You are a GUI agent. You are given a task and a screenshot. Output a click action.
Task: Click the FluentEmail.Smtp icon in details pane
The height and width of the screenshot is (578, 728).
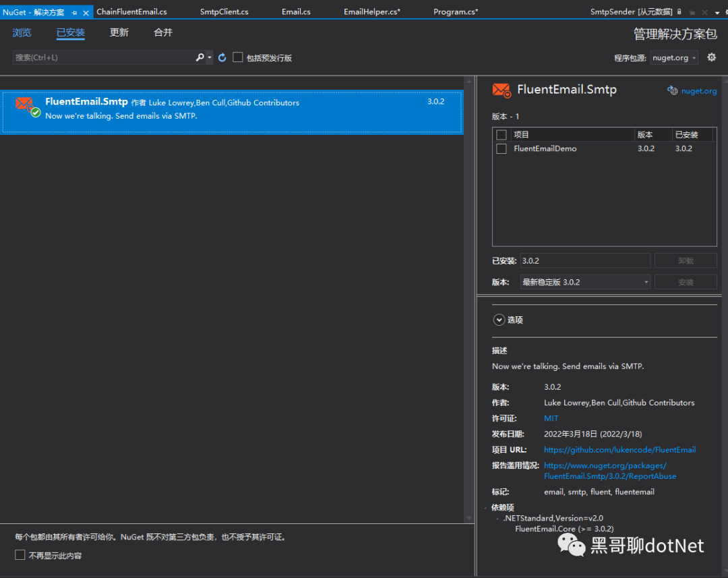click(502, 90)
